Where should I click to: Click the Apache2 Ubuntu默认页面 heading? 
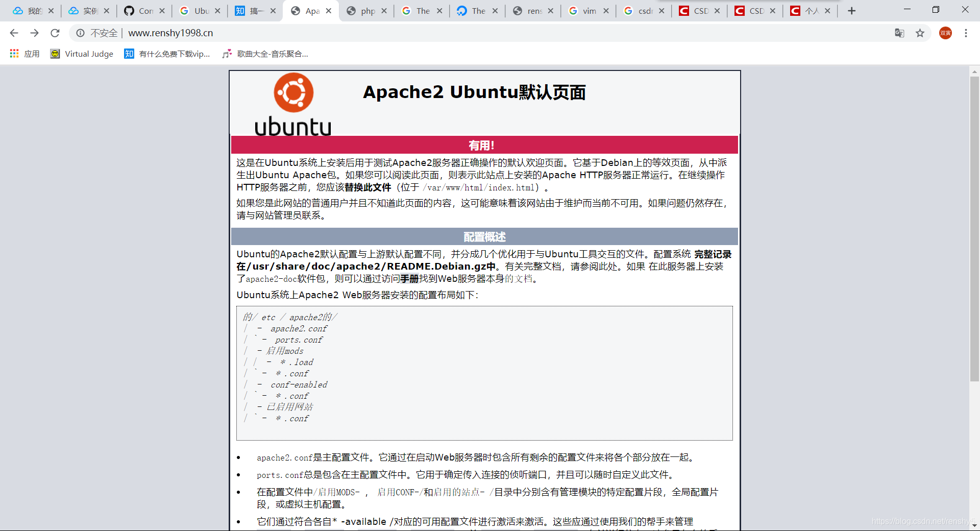(474, 92)
